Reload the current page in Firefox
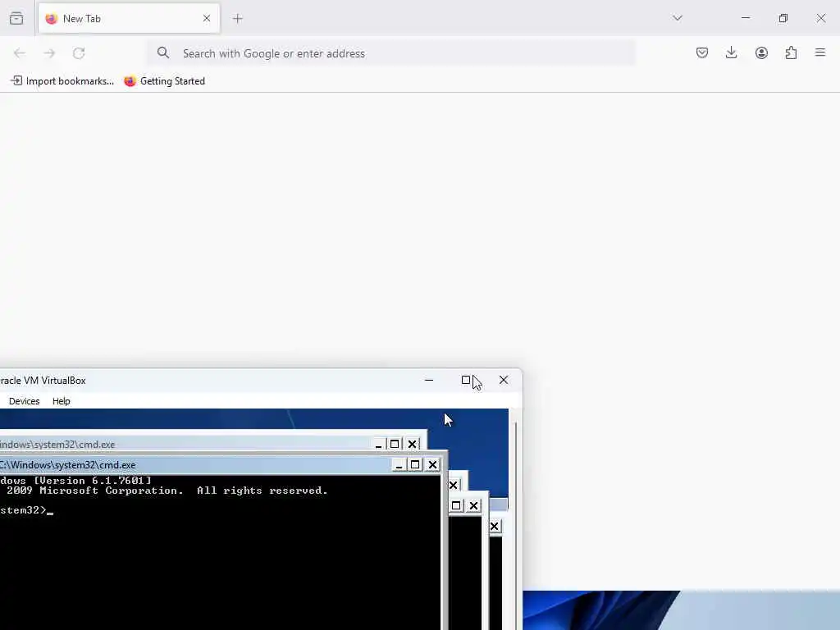The width and height of the screenshot is (840, 630). pyautogui.click(x=79, y=53)
